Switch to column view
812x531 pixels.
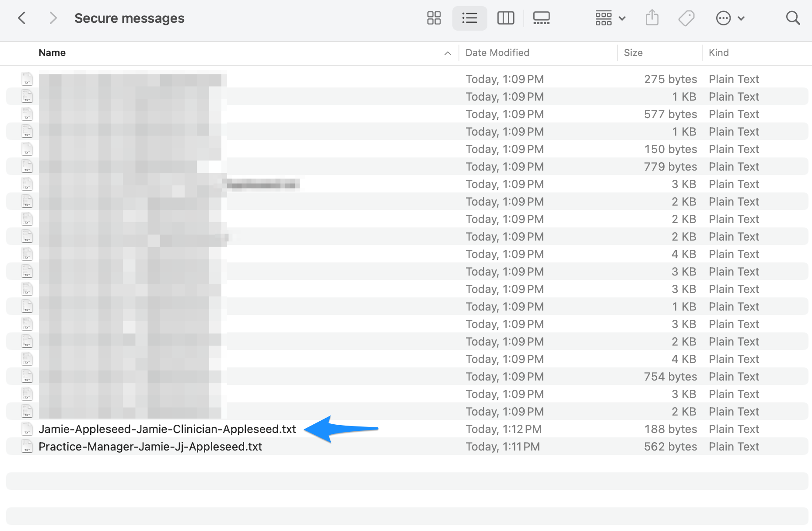506,18
